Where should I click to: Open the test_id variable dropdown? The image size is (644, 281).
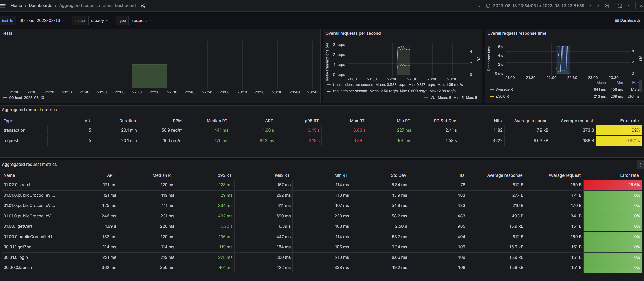coord(42,21)
